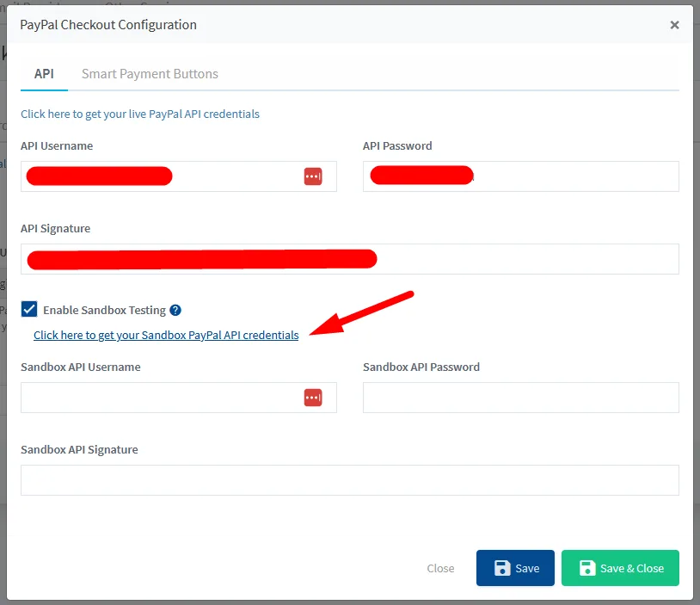Viewport: 700px width, 605px height.
Task: Click into the Sandbox API Password field
Action: pyautogui.click(x=521, y=398)
